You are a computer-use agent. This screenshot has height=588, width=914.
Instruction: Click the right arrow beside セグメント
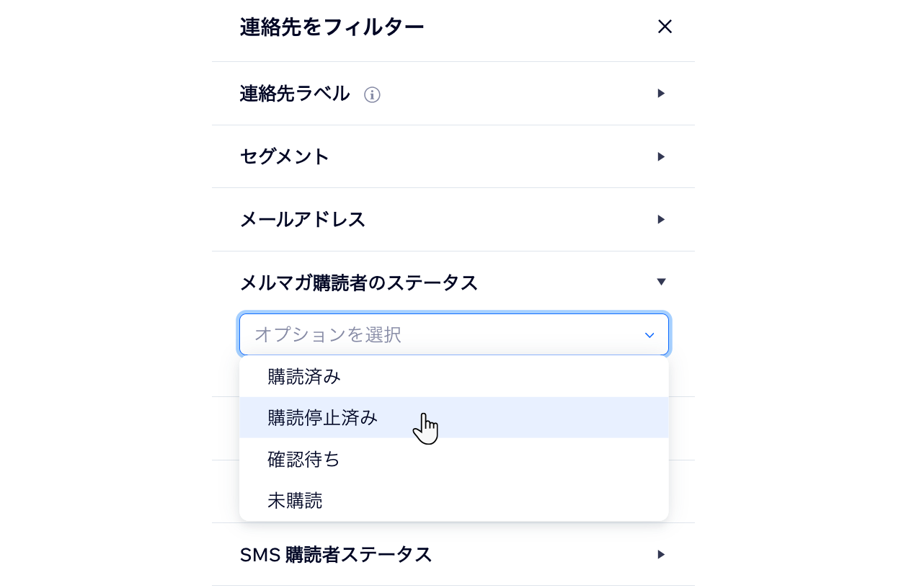[661, 156]
